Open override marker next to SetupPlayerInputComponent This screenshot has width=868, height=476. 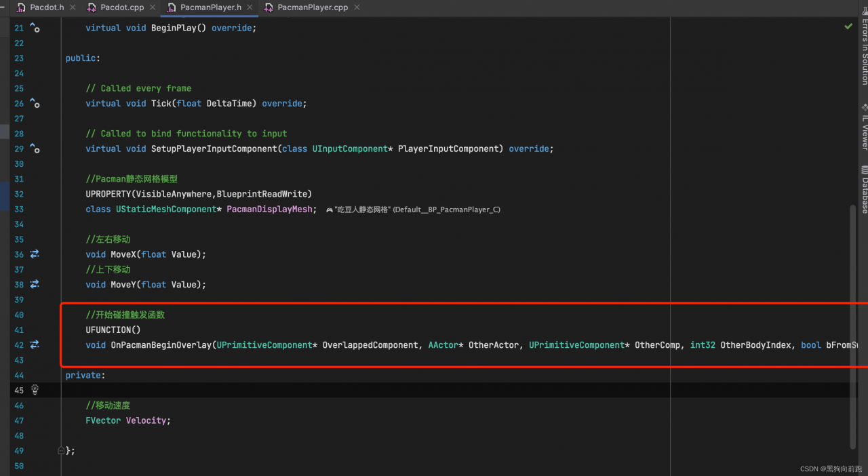click(35, 149)
